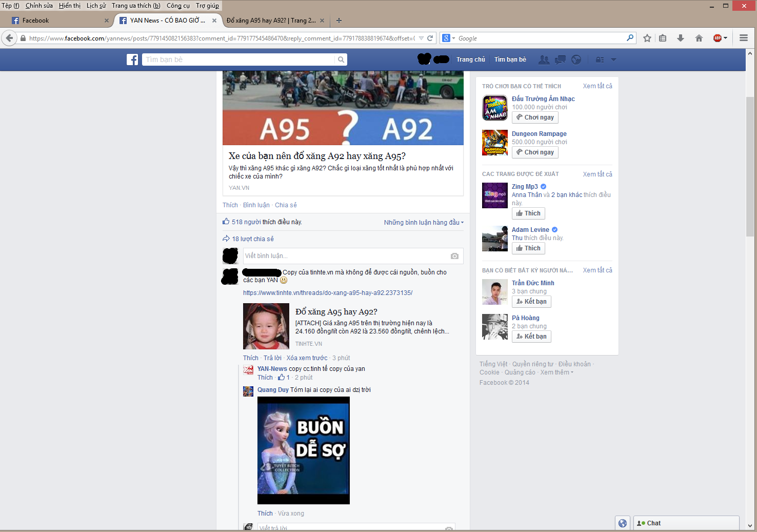
Task: Open the baby photo link thumbnail
Action: pyautogui.click(x=266, y=326)
